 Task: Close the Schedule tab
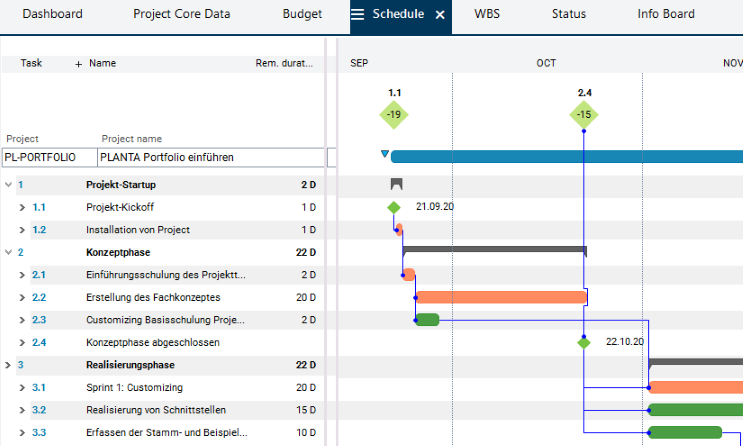pyautogui.click(x=439, y=15)
